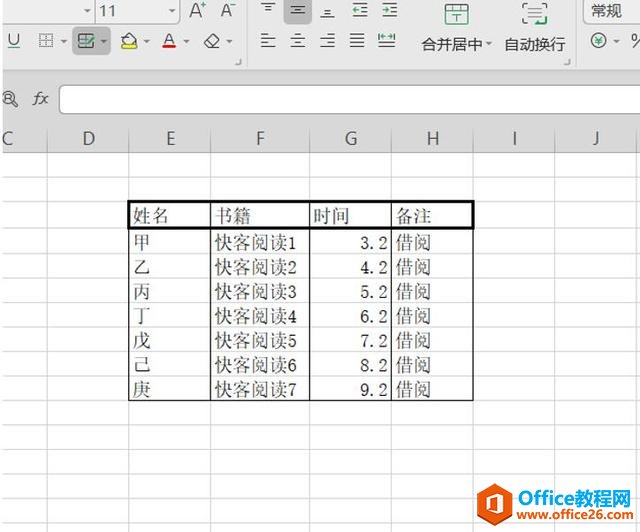Center text horizontally
640x532 pixels.
(298, 40)
